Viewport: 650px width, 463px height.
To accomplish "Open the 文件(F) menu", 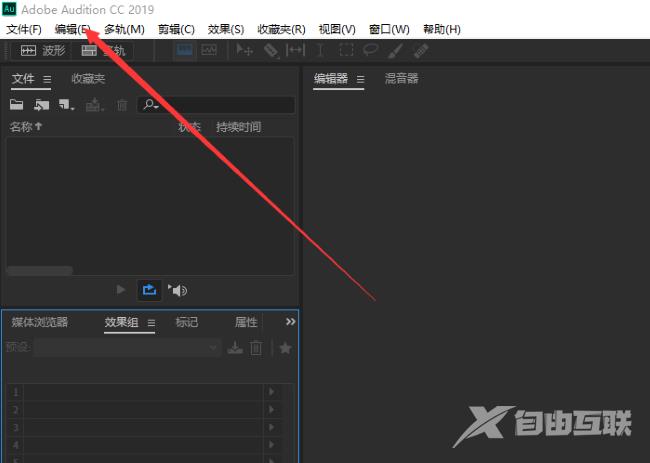I will [x=24, y=29].
